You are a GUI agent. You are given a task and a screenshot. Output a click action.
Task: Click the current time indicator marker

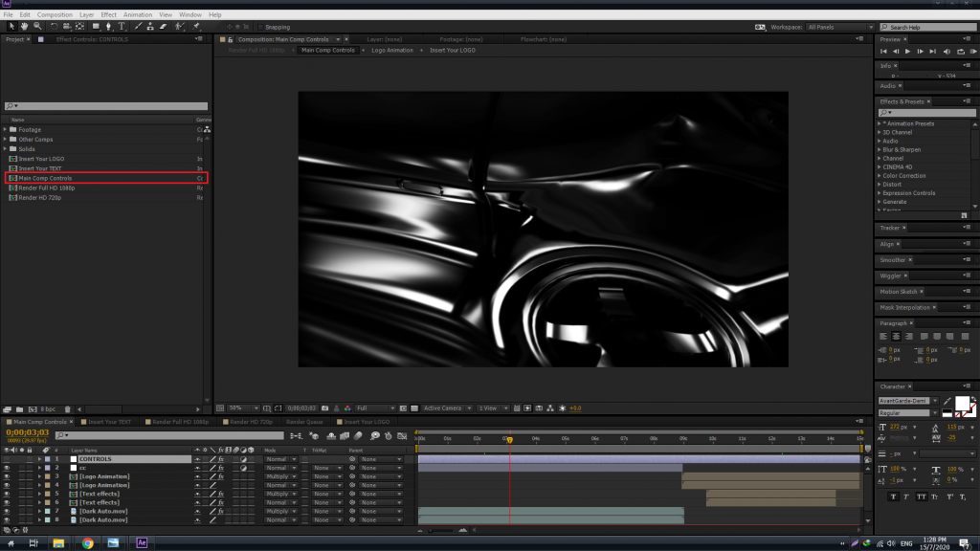coord(509,439)
